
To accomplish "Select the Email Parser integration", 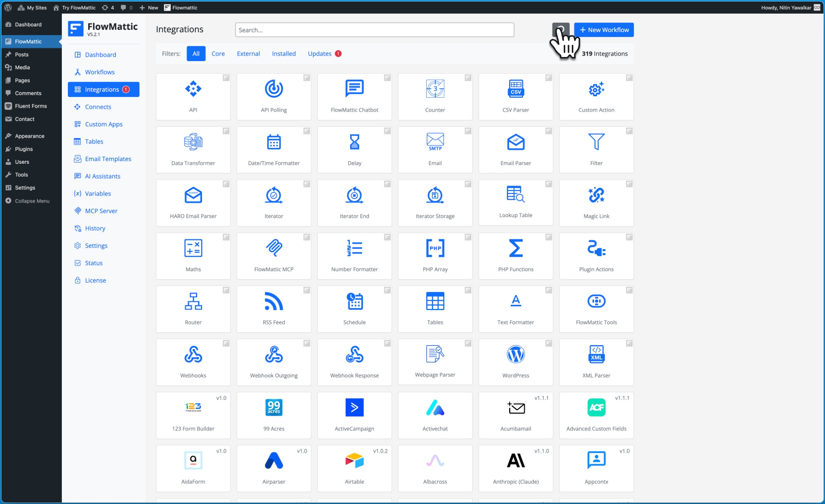I will (516, 150).
